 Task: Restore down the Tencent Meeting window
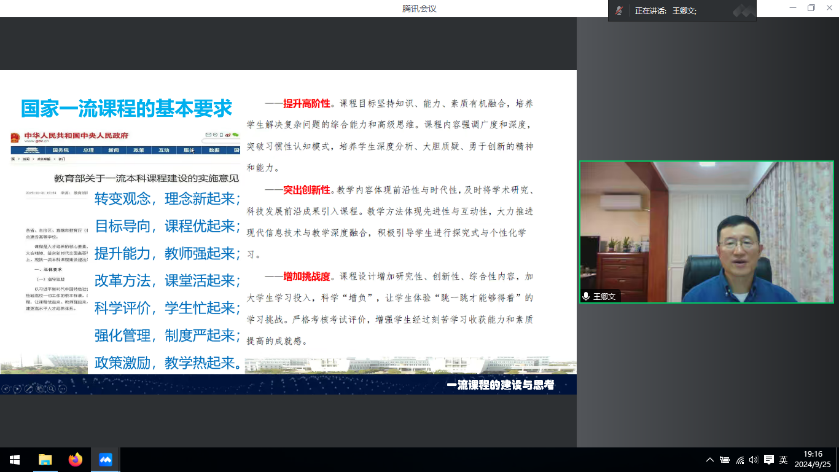pyautogui.click(x=810, y=8)
